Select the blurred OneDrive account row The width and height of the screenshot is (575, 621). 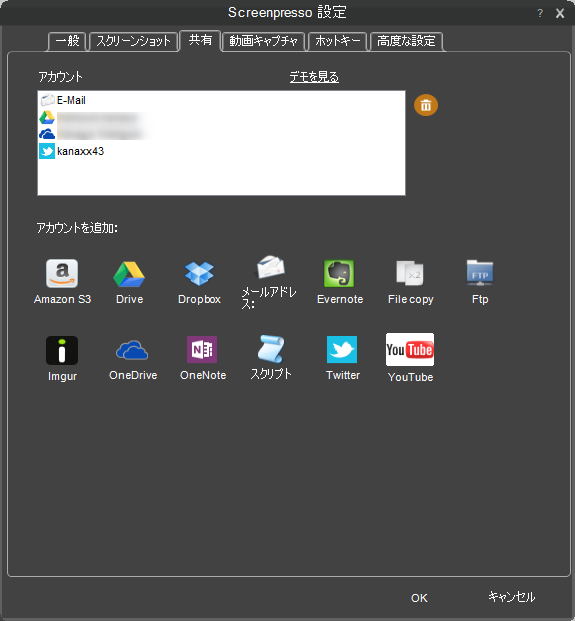click(x=221, y=134)
